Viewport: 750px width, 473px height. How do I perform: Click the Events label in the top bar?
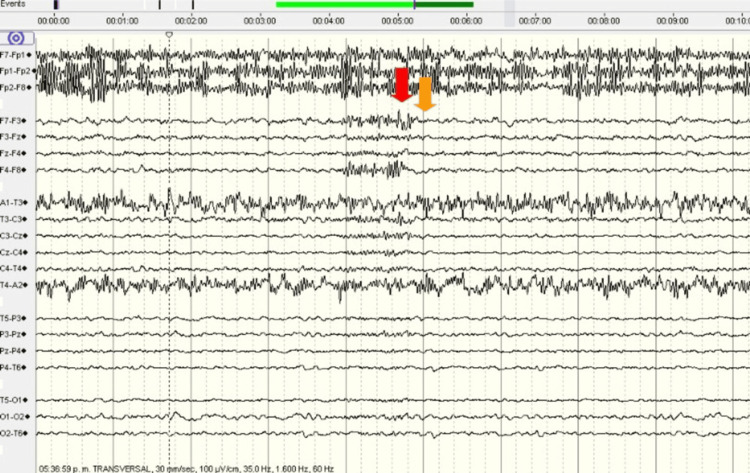[x=13, y=4]
